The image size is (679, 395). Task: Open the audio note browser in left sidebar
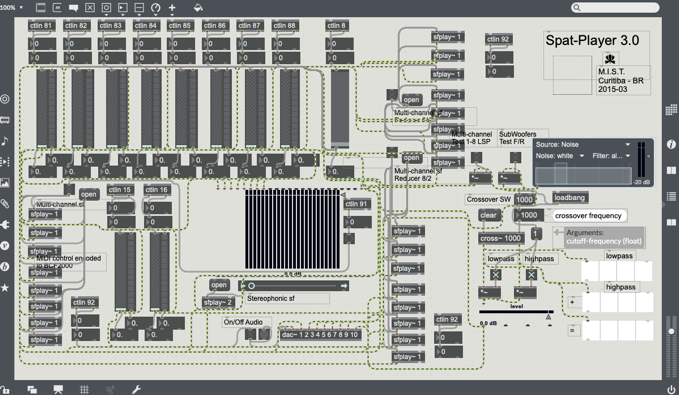pyautogui.click(x=5, y=141)
